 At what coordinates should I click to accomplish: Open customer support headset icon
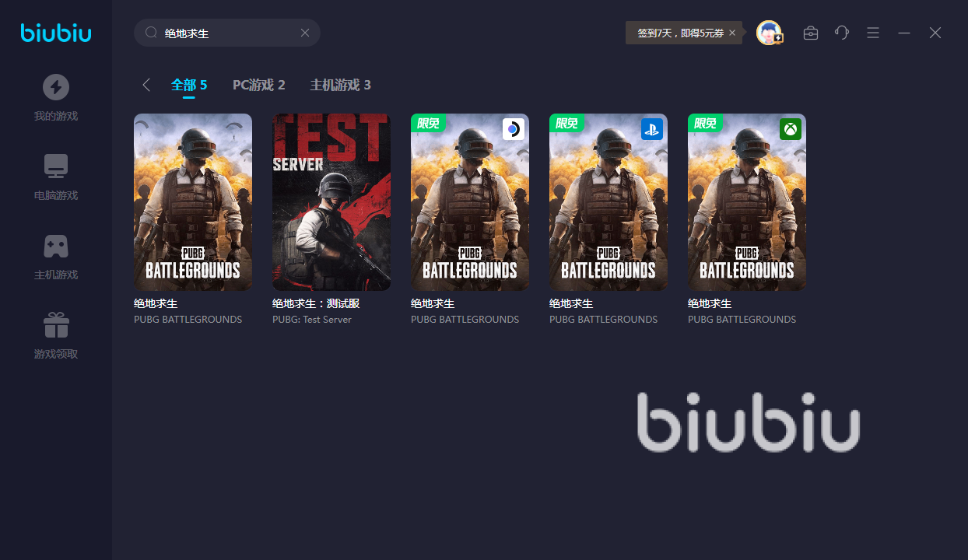[x=842, y=33]
